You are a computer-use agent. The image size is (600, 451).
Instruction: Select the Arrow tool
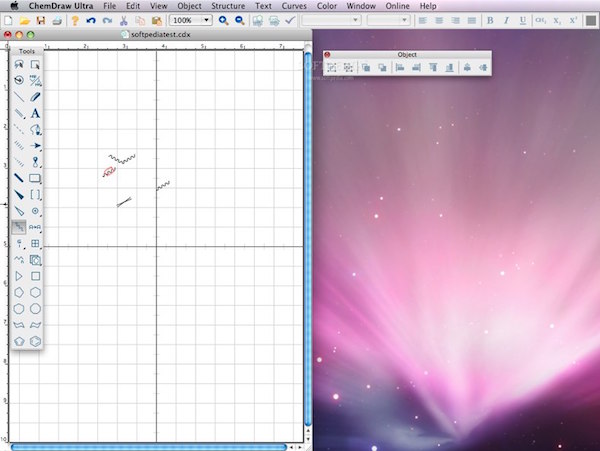36,146
